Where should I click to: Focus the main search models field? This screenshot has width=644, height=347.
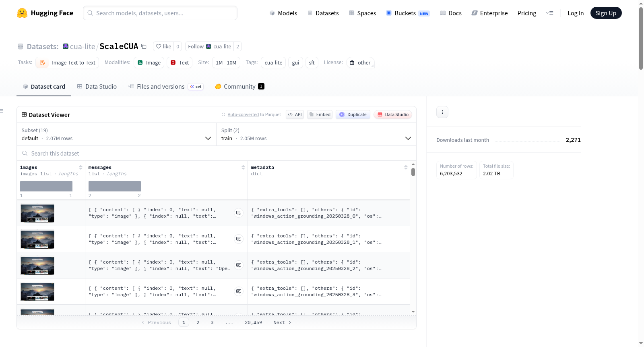coord(160,13)
